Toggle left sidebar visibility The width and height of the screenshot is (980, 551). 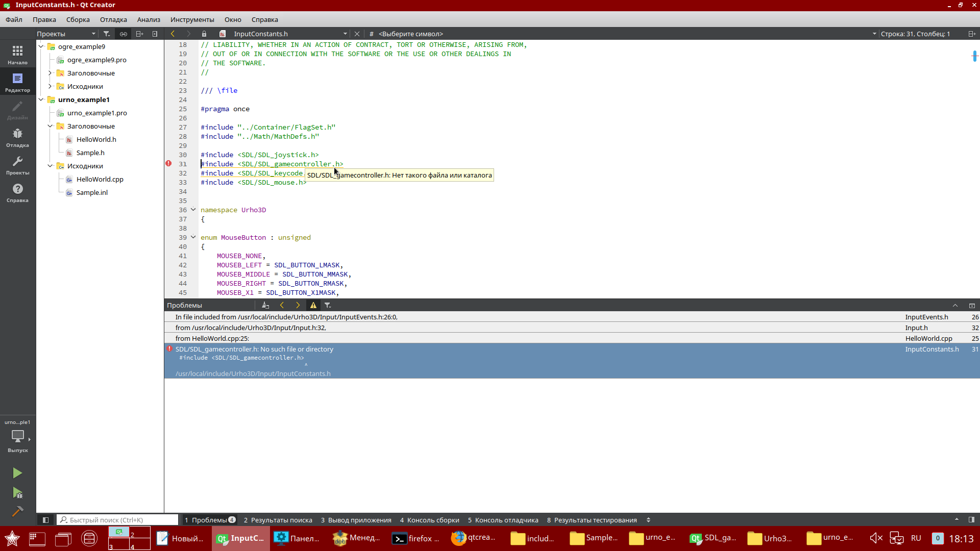45,520
